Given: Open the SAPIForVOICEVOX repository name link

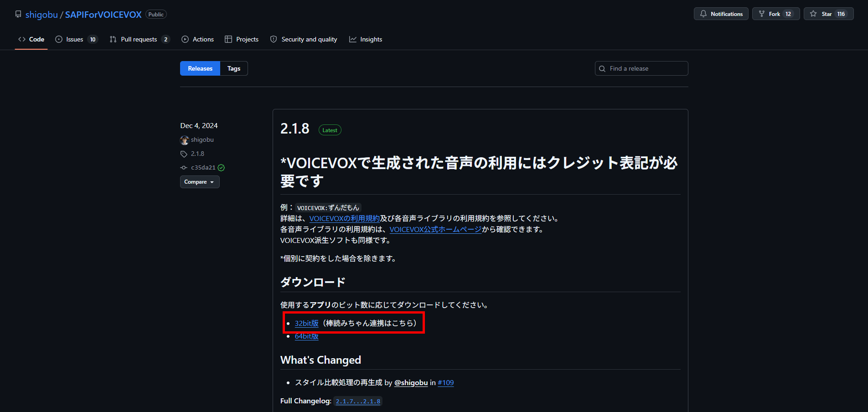Looking at the screenshot, I should pyautogui.click(x=103, y=15).
